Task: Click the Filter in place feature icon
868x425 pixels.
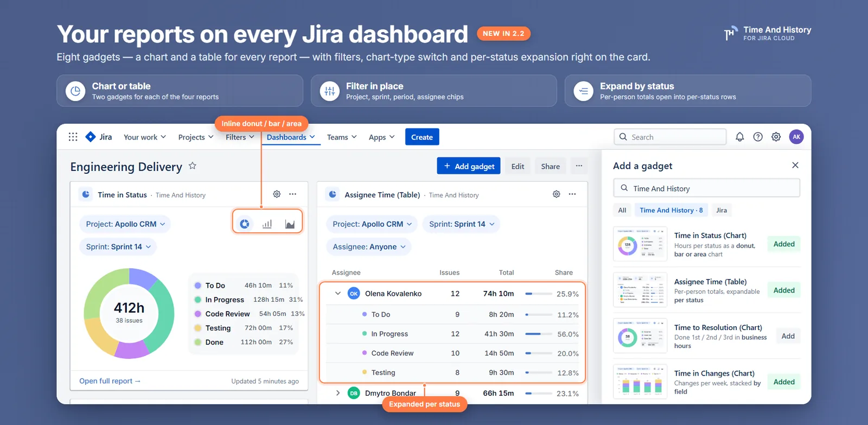Action: click(x=330, y=91)
